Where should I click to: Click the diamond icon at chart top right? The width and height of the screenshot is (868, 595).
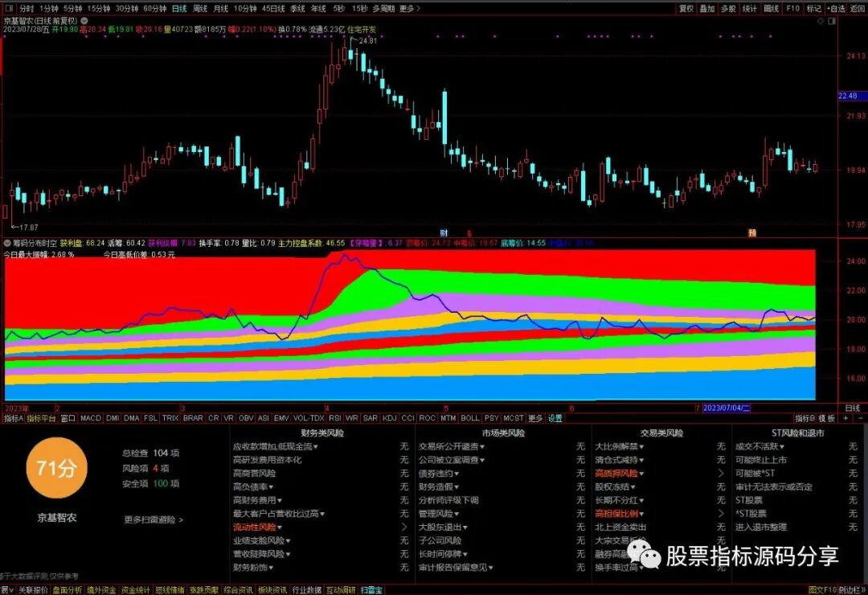click(821, 21)
